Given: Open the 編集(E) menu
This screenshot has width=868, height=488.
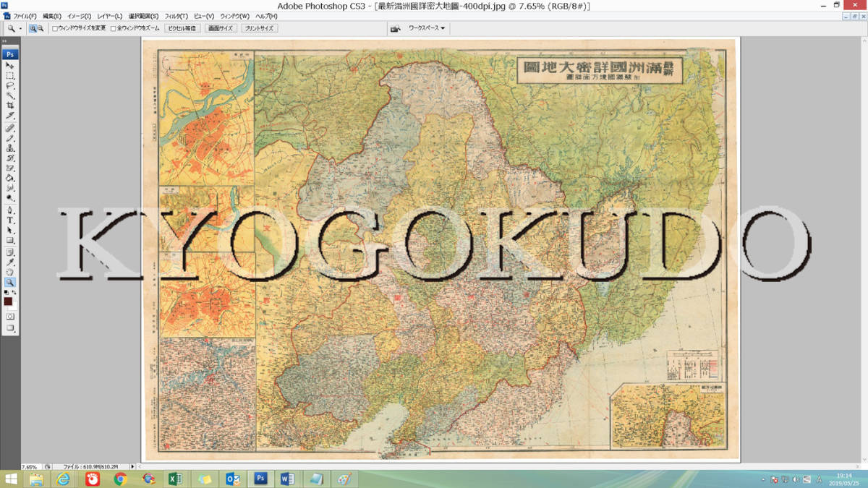Looking at the screenshot, I should coord(52,16).
